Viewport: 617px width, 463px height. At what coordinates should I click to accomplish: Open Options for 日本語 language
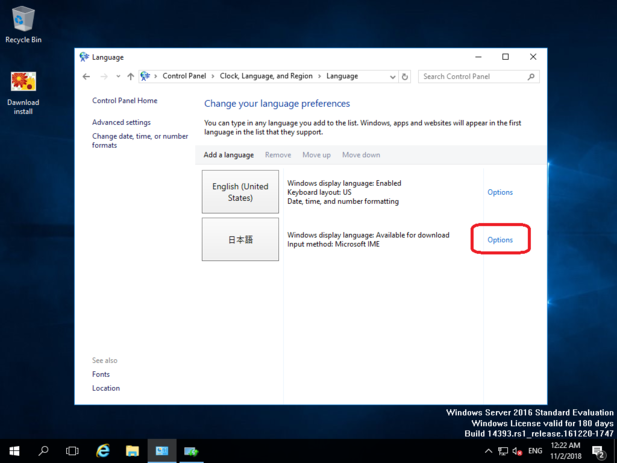tap(500, 240)
